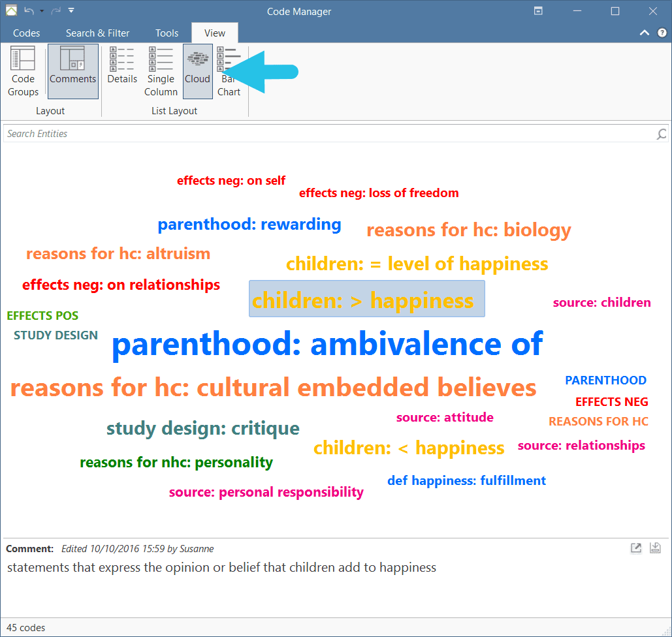Viewport: 672px width, 637px height.
Task: Open the help question mark icon
Action: point(662,33)
